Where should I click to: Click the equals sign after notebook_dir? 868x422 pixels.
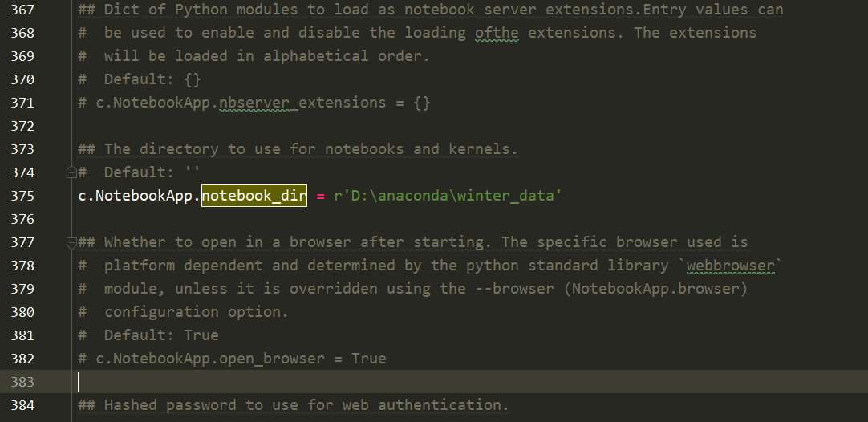[x=319, y=196]
